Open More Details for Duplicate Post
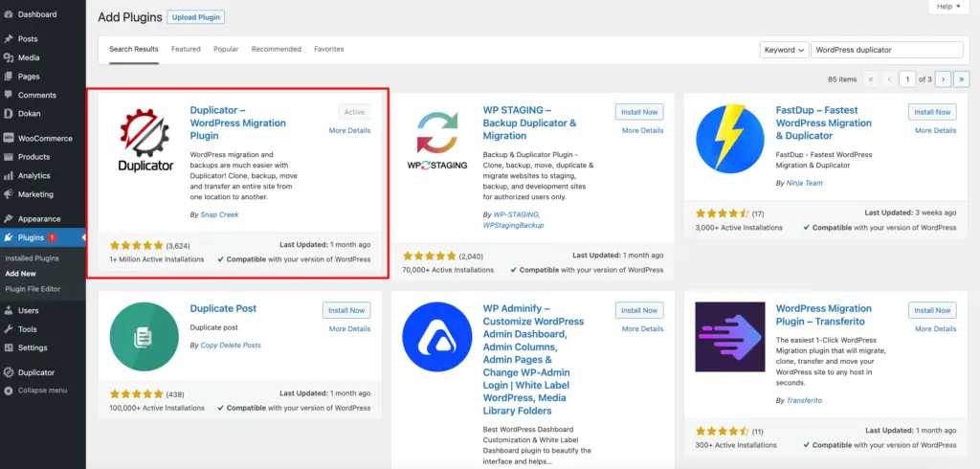This screenshot has width=980, height=469. click(349, 329)
